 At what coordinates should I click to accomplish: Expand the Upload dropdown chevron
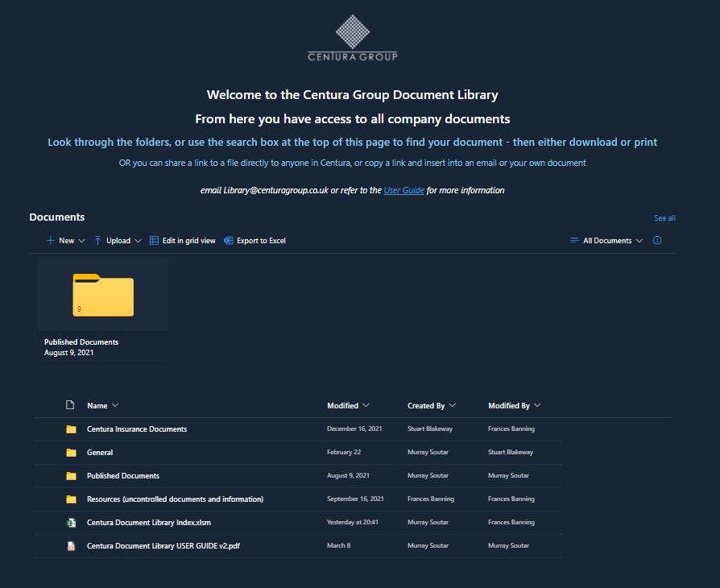point(138,241)
